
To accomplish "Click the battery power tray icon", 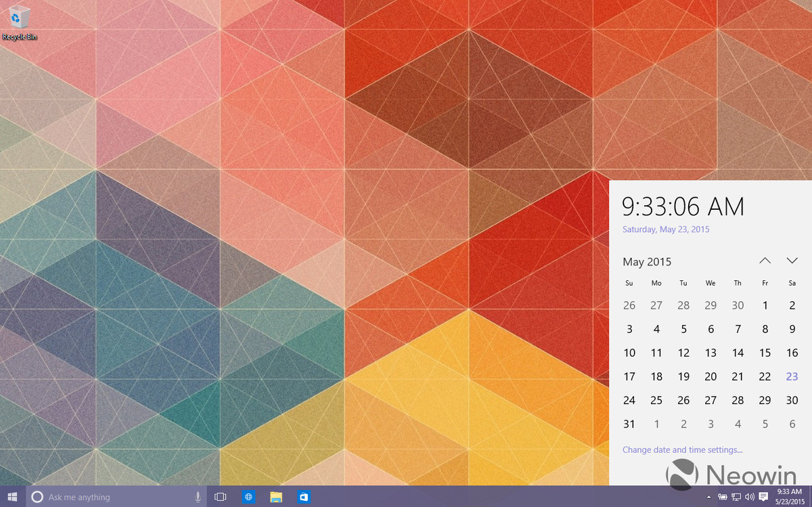I will tap(723, 498).
